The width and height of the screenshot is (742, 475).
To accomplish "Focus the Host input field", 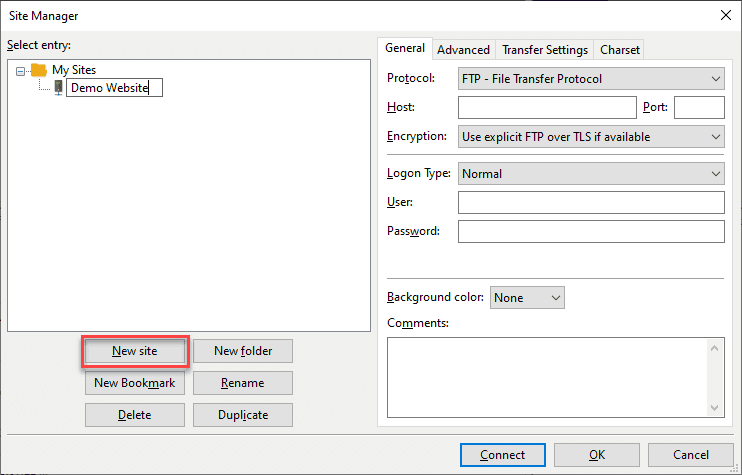I will coord(547,107).
